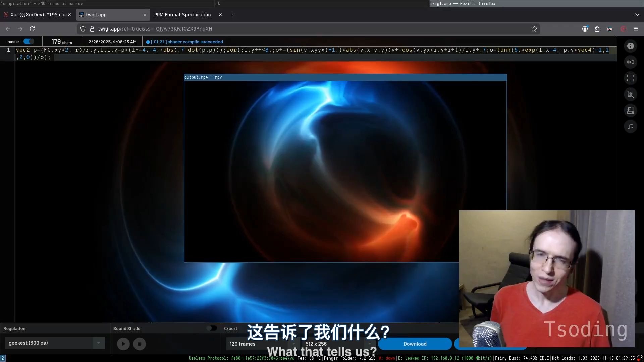Enter fullscreen mode with the sidebar icon

pos(631,78)
